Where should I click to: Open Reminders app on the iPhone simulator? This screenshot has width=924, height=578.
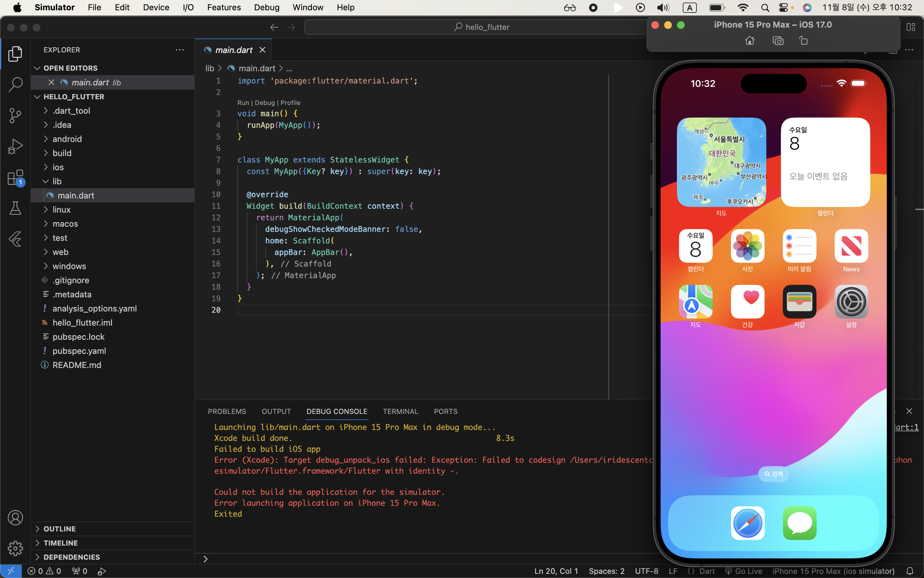(799, 246)
